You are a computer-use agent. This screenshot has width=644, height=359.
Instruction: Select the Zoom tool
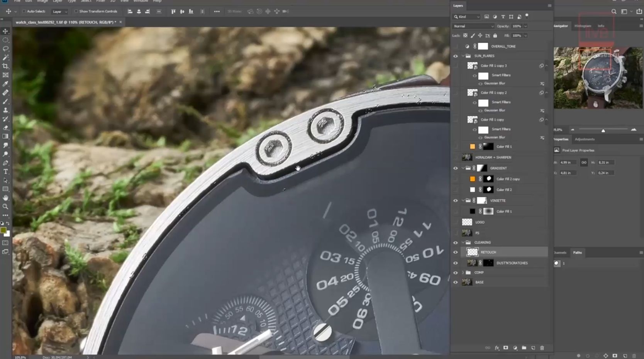coord(5,207)
